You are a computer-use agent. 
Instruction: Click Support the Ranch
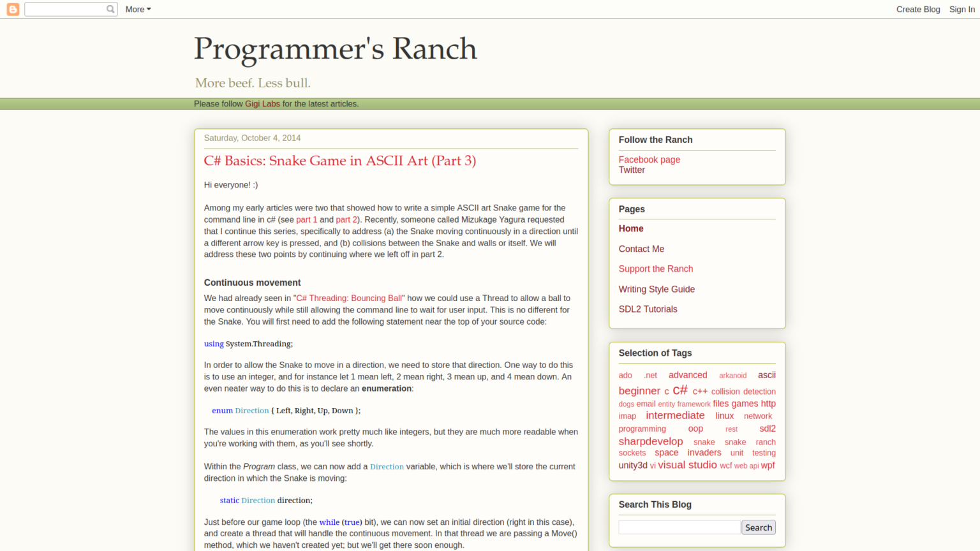pyautogui.click(x=656, y=268)
